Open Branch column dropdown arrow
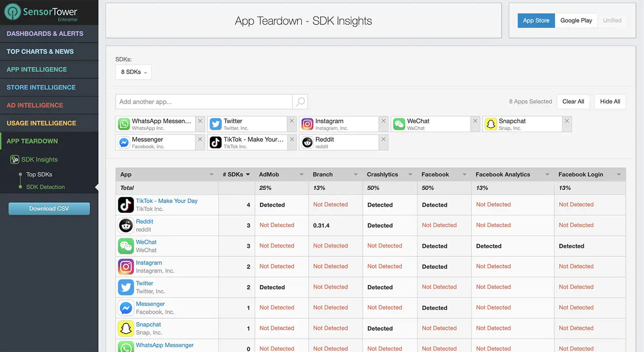This screenshot has width=644, height=352. [356, 175]
